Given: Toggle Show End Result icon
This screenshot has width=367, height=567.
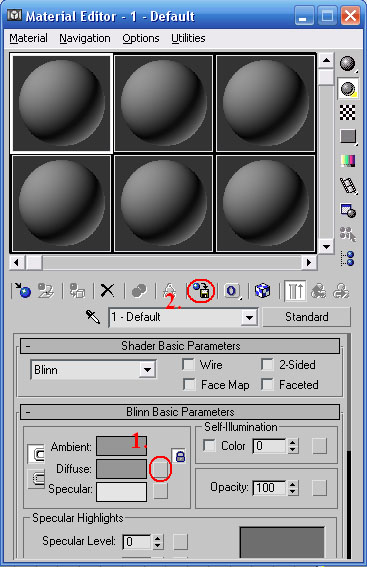Looking at the screenshot, I should (295, 291).
